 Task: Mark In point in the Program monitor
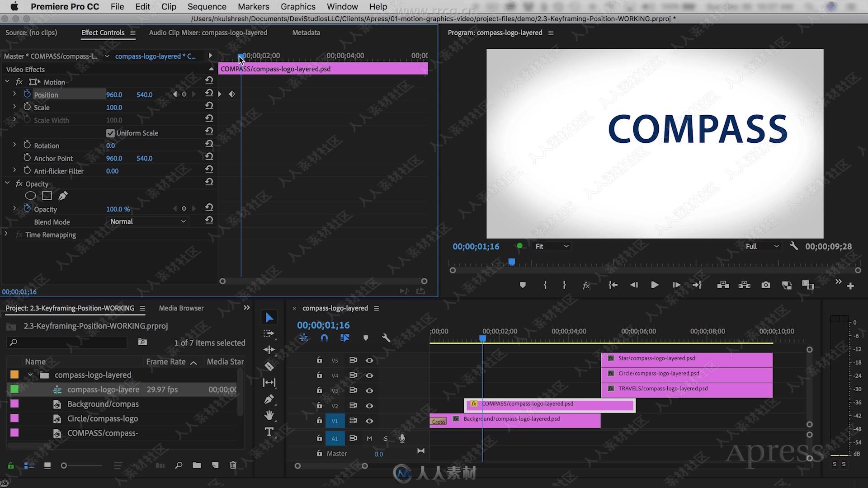(x=545, y=285)
